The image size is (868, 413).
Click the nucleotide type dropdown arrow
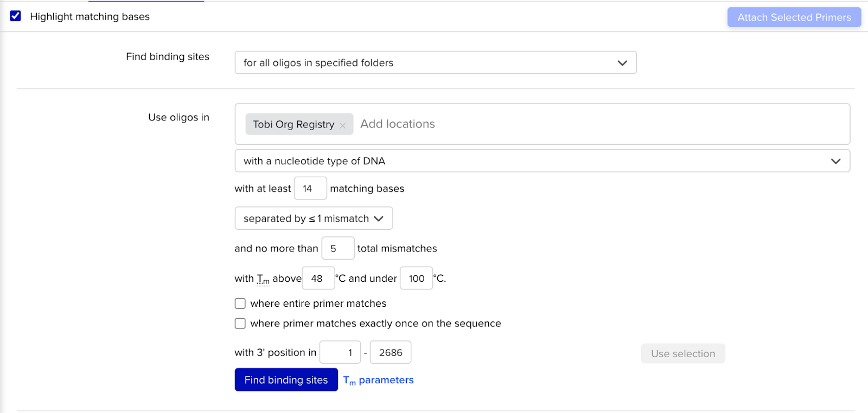pos(835,160)
